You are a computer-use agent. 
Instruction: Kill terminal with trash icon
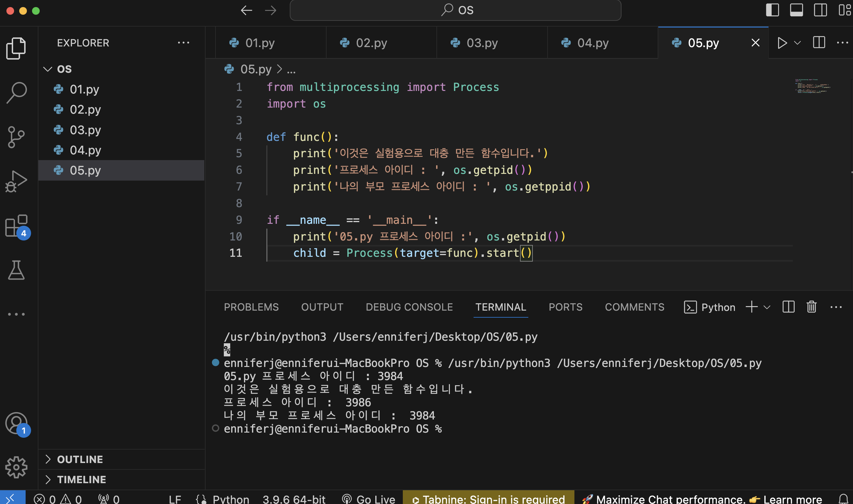coord(811,307)
